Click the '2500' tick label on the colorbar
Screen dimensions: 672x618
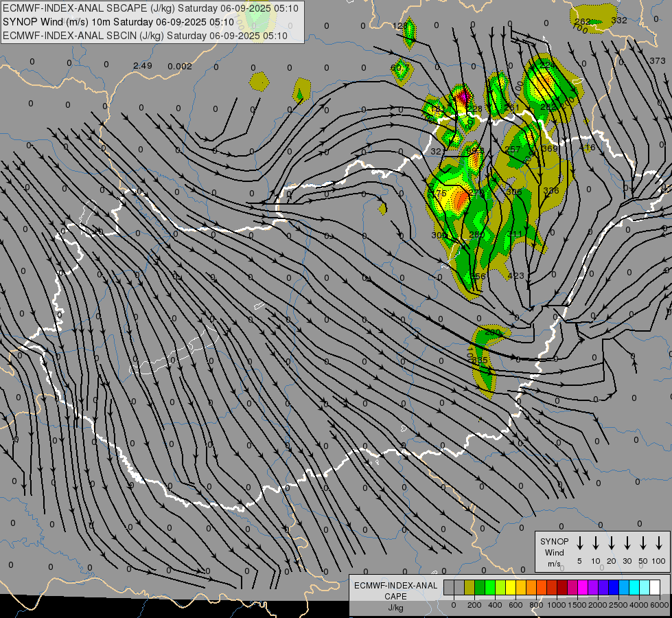(x=618, y=605)
